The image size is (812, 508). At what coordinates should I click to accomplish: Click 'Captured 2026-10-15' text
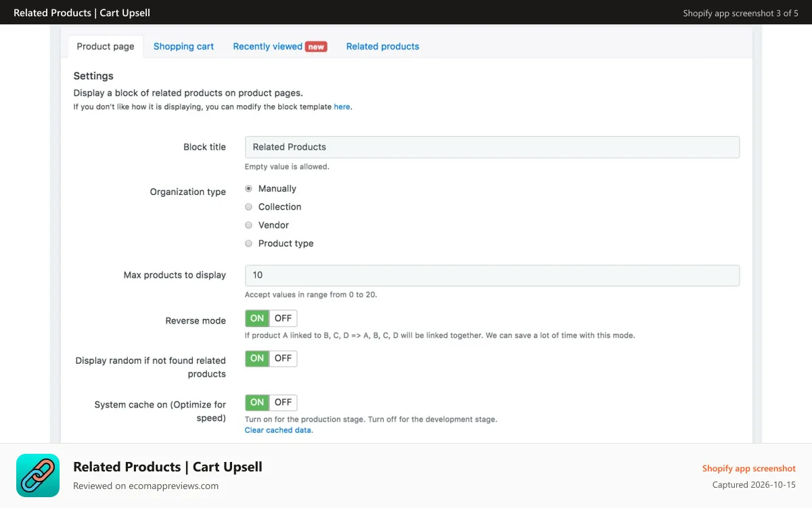click(754, 485)
